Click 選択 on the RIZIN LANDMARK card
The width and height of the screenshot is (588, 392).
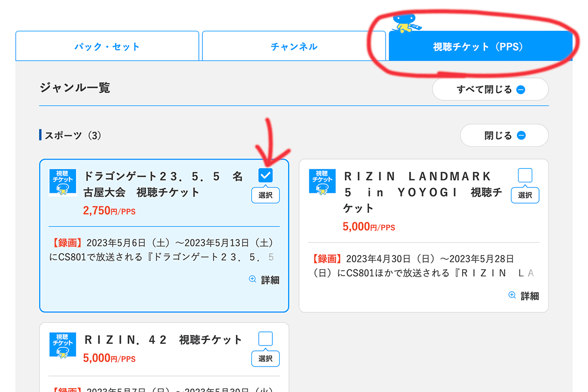click(525, 195)
